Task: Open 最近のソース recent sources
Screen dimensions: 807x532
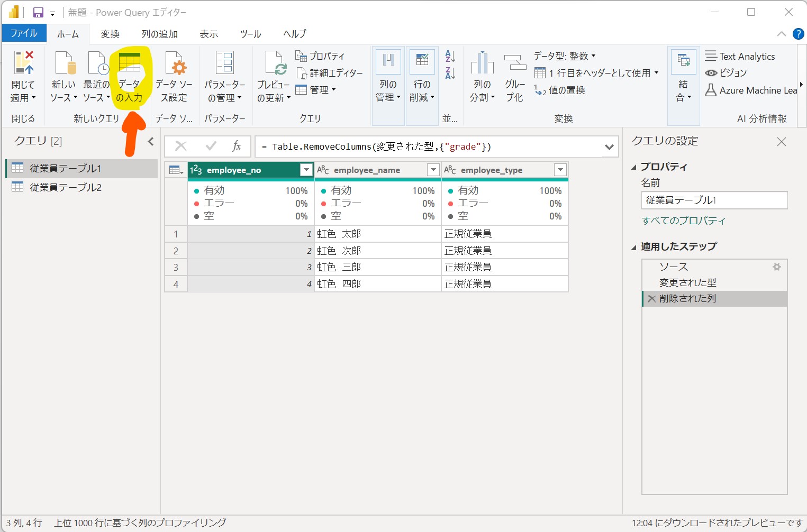Action: click(97, 77)
